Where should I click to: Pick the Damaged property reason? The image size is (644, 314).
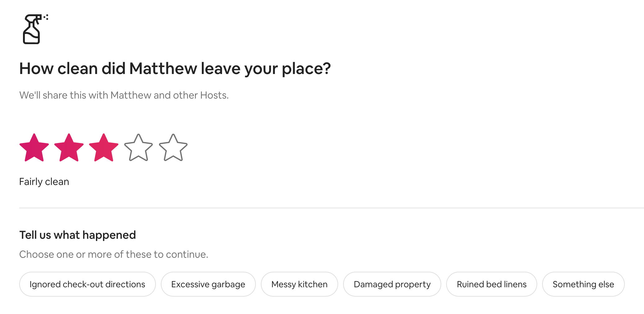[392, 284]
